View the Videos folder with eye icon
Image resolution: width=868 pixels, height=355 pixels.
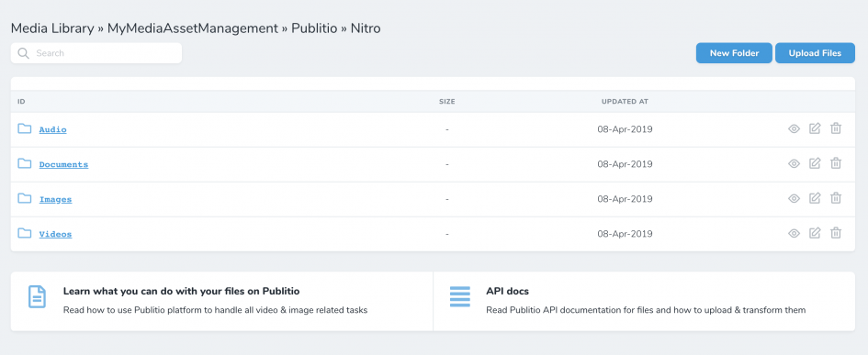[x=794, y=233]
